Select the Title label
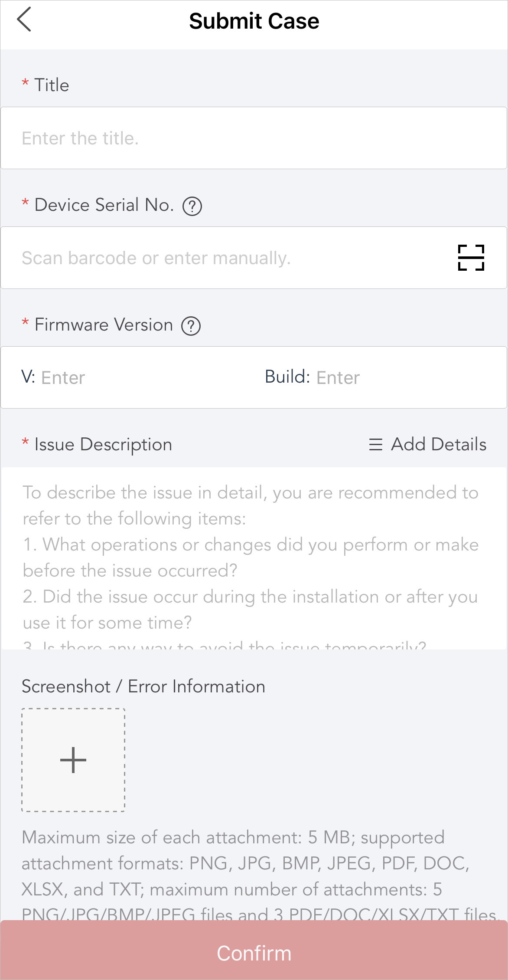 click(52, 85)
